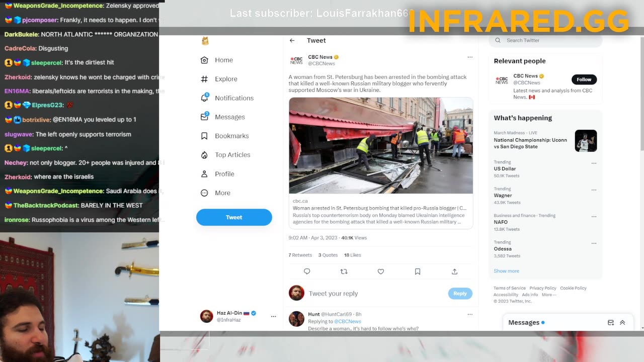The height and width of the screenshot is (362, 644).
Task: Expand the Messages drawer with double chevron
Action: [x=622, y=323]
